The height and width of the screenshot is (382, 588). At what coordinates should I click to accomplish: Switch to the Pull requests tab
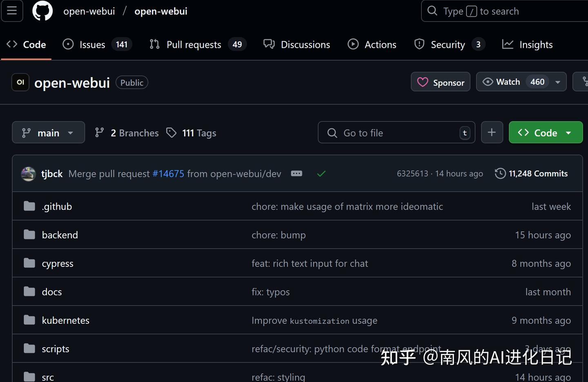(194, 44)
